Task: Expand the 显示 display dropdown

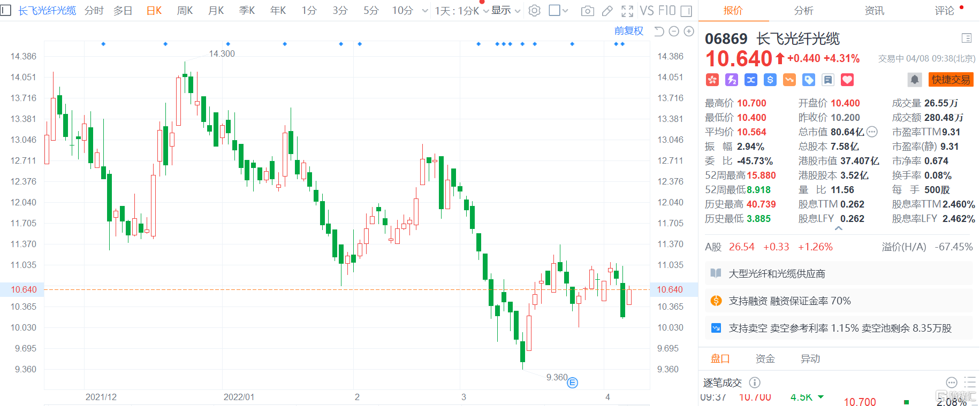Action: tap(506, 11)
